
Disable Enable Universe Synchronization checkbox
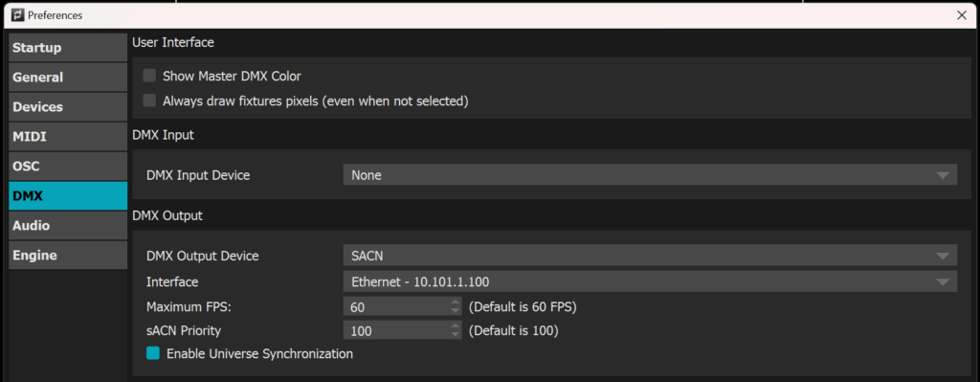(x=153, y=354)
